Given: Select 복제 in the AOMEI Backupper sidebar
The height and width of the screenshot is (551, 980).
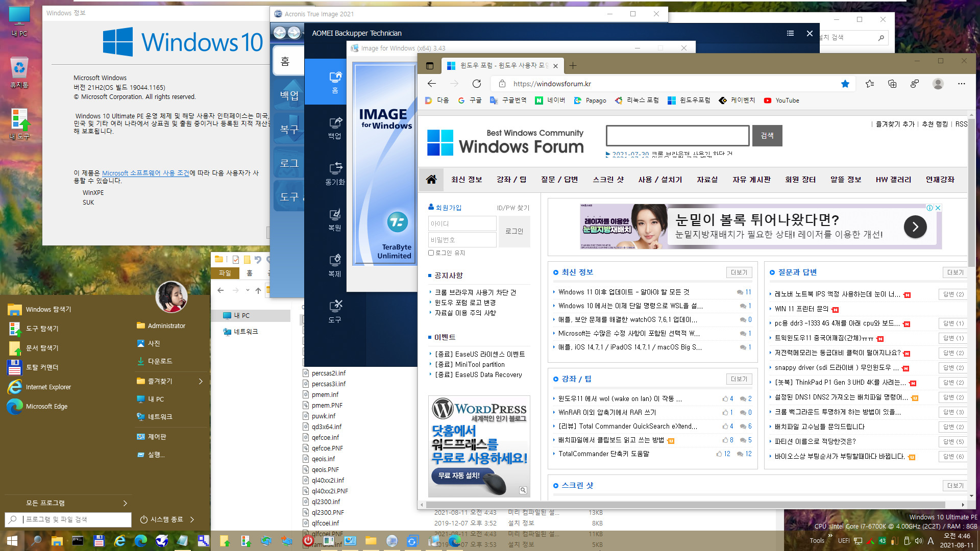Looking at the screenshot, I should click(x=335, y=265).
